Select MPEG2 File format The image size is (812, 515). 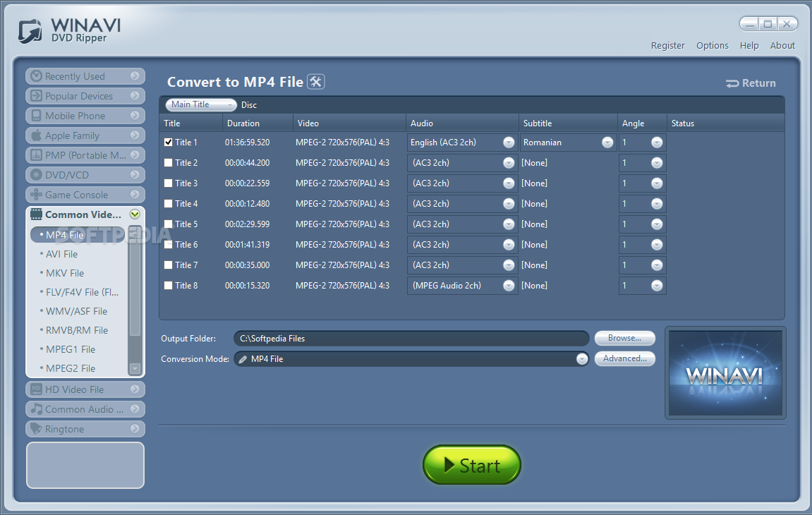pyautogui.click(x=70, y=368)
